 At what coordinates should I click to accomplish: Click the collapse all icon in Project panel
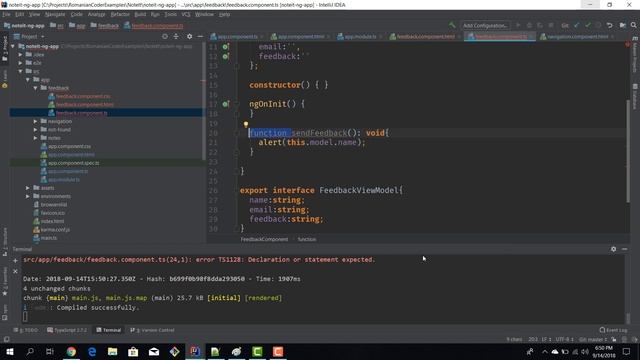coord(176,36)
